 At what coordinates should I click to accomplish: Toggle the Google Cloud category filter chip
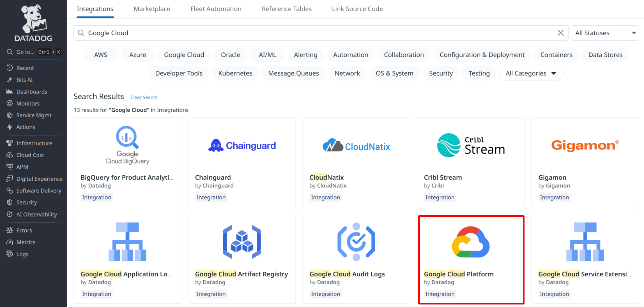coord(184,55)
